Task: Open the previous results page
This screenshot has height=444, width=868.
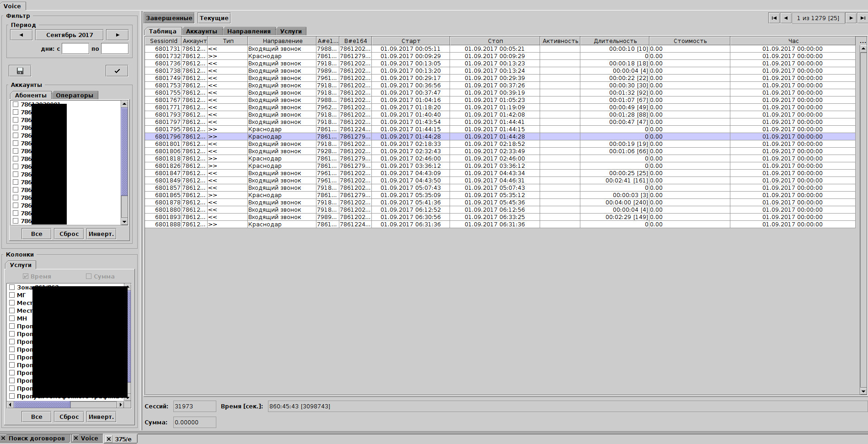Action: (x=785, y=18)
